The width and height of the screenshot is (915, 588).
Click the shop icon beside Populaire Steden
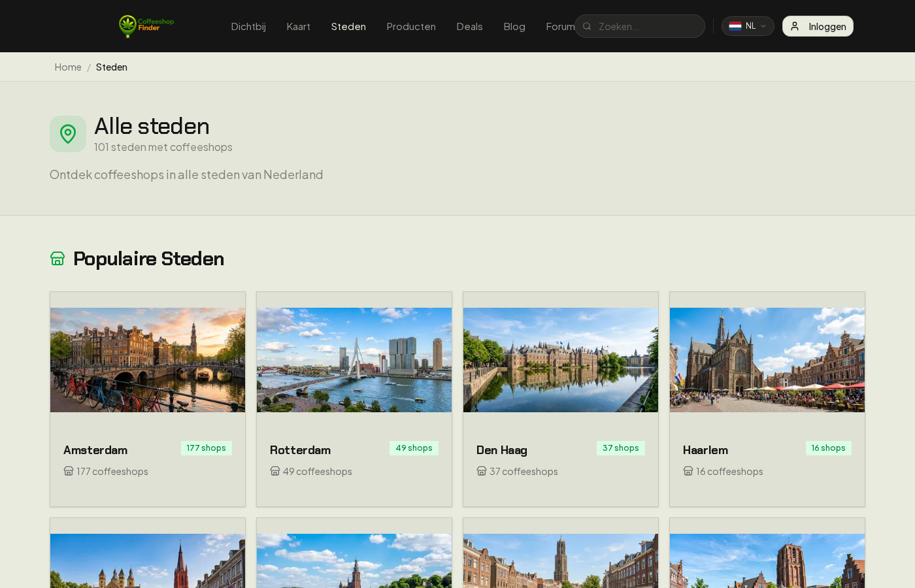[58, 259]
